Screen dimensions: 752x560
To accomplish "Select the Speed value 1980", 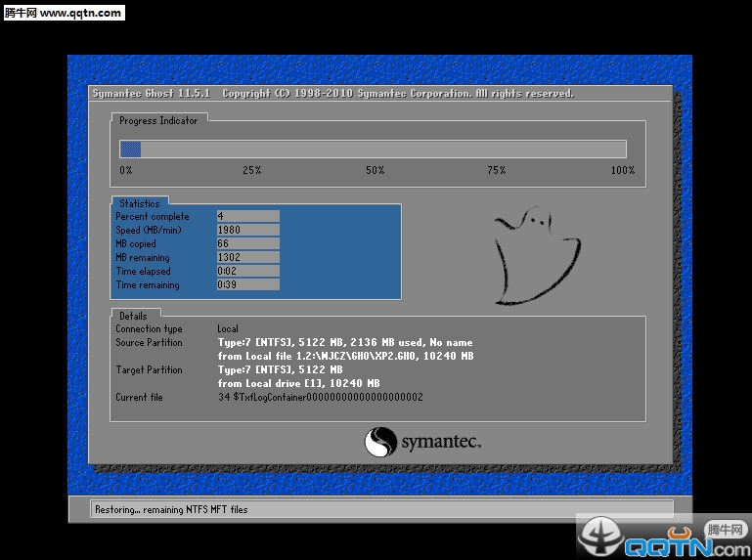I will (x=248, y=230).
